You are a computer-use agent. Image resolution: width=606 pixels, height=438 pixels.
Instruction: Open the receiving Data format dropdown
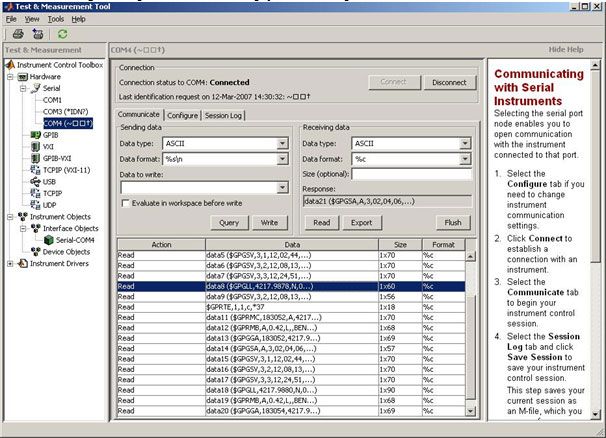point(465,158)
